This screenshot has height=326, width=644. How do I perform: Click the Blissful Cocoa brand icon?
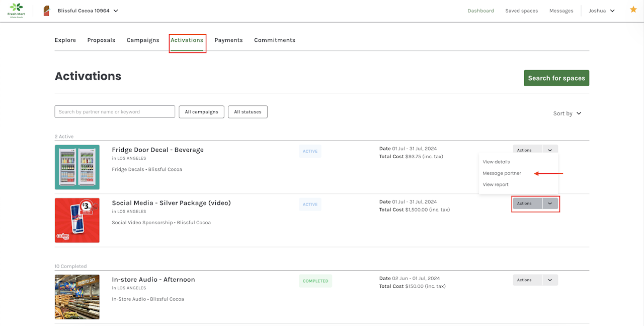pos(46,11)
